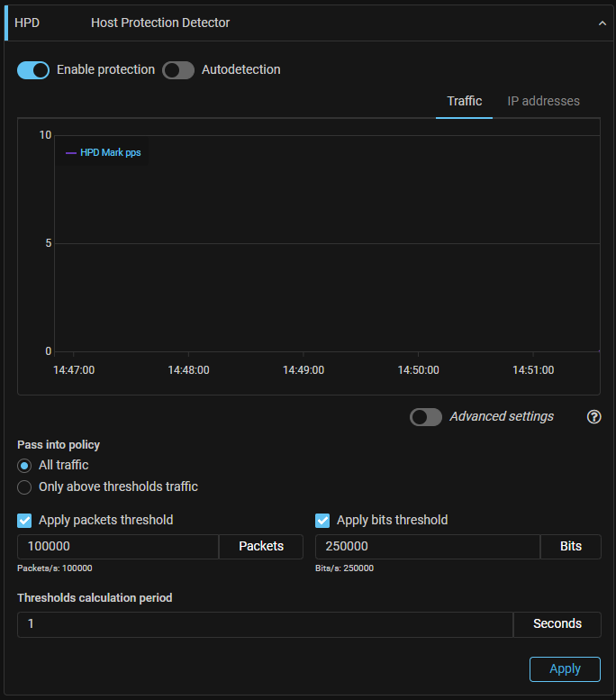The height and width of the screenshot is (700, 616).
Task: Toggle the HPD Mark pps legend entry
Action: point(103,153)
